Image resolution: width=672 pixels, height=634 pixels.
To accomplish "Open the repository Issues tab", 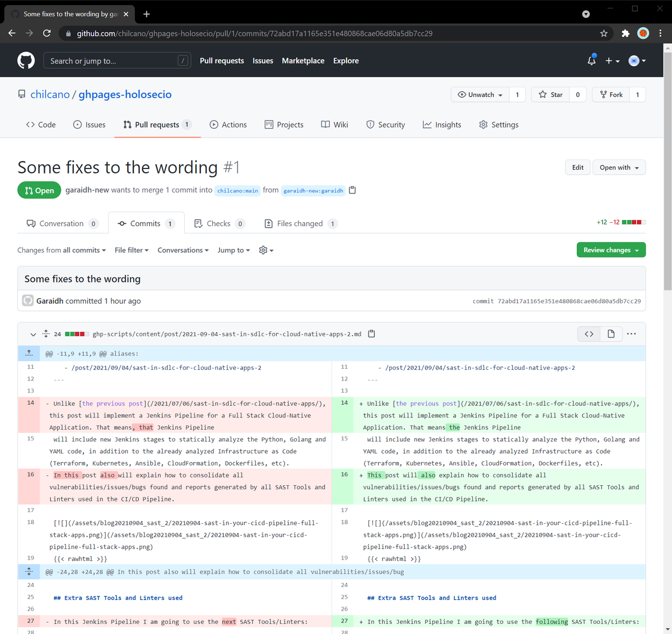I will 89,125.
